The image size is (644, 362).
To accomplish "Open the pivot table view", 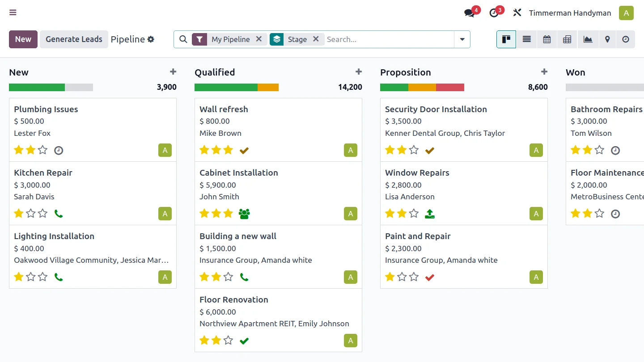I will coord(567,39).
